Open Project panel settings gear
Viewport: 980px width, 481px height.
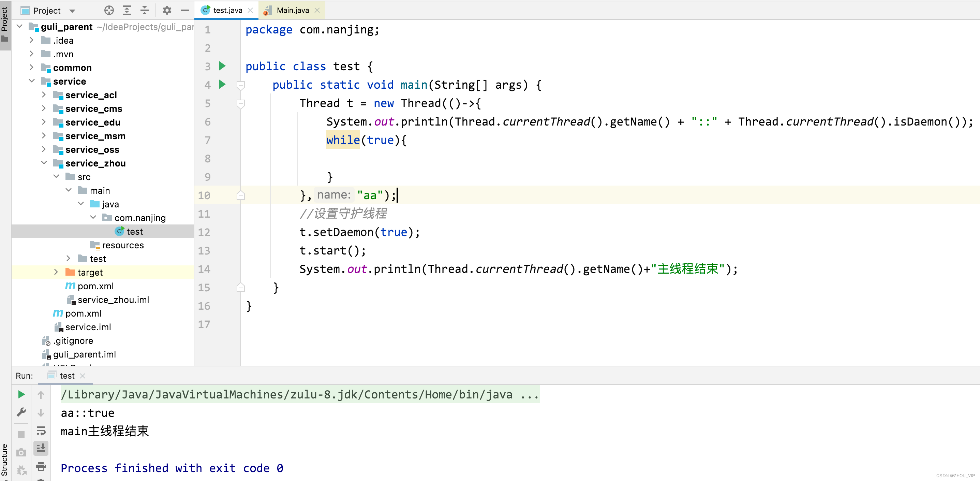click(167, 10)
